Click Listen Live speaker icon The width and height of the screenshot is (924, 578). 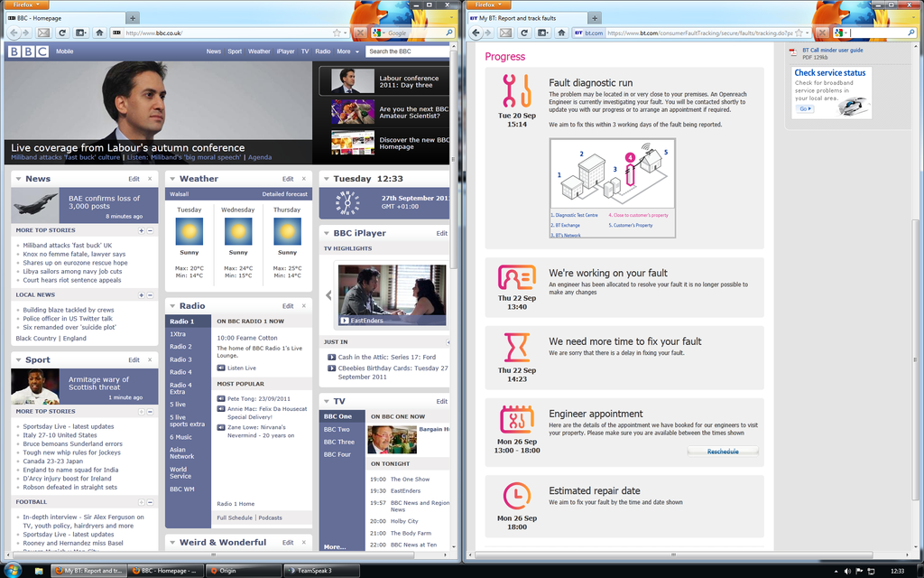[x=221, y=368]
